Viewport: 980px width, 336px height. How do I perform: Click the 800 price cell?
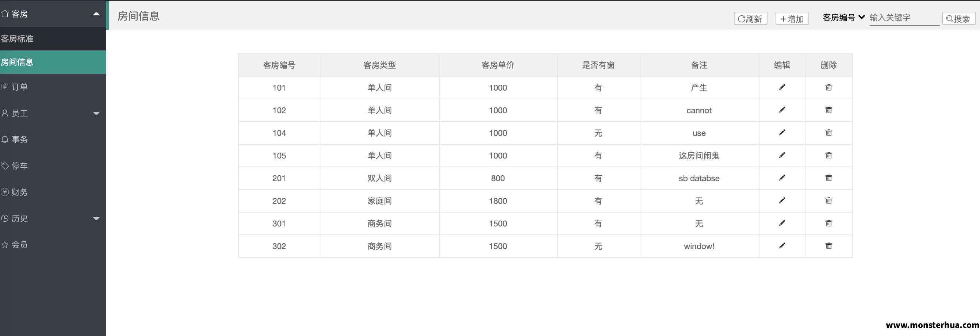point(498,179)
